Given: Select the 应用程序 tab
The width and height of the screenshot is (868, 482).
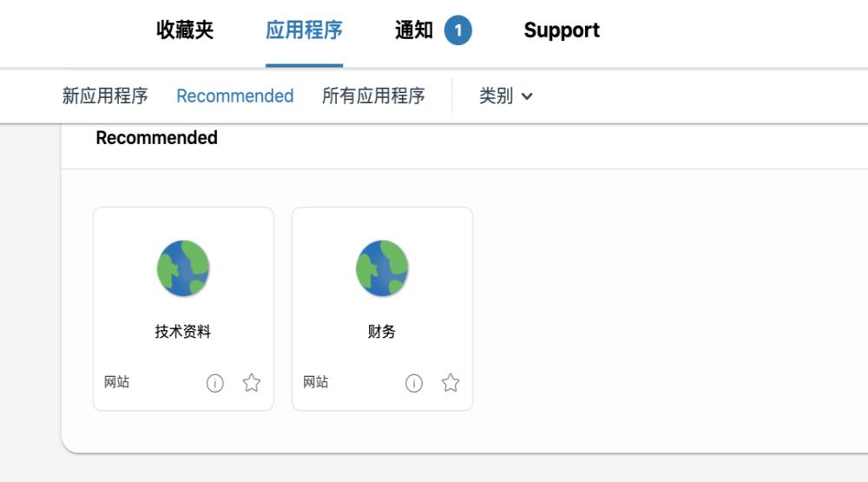Looking at the screenshot, I should click(x=304, y=30).
